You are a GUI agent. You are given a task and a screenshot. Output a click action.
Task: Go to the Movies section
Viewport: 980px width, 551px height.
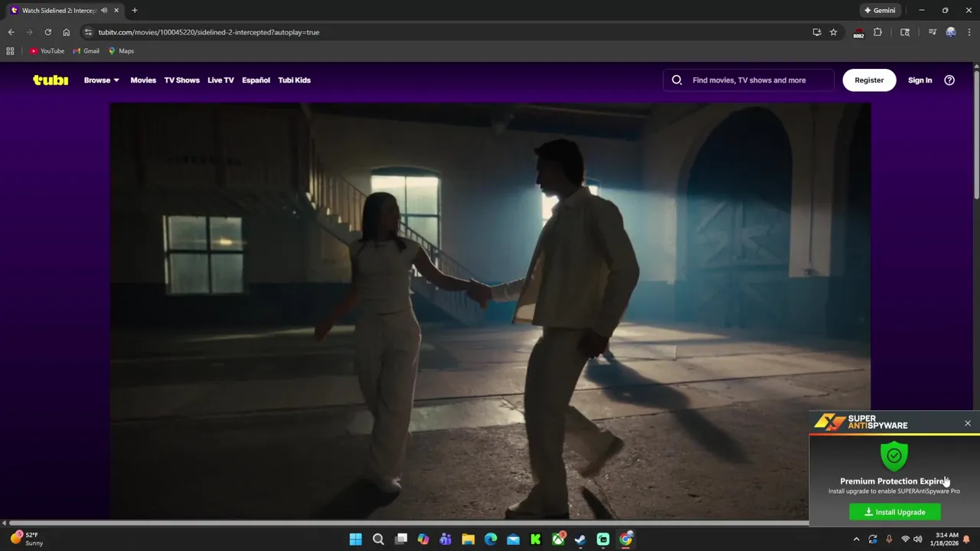pyautogui.click(x=143, y=80)
